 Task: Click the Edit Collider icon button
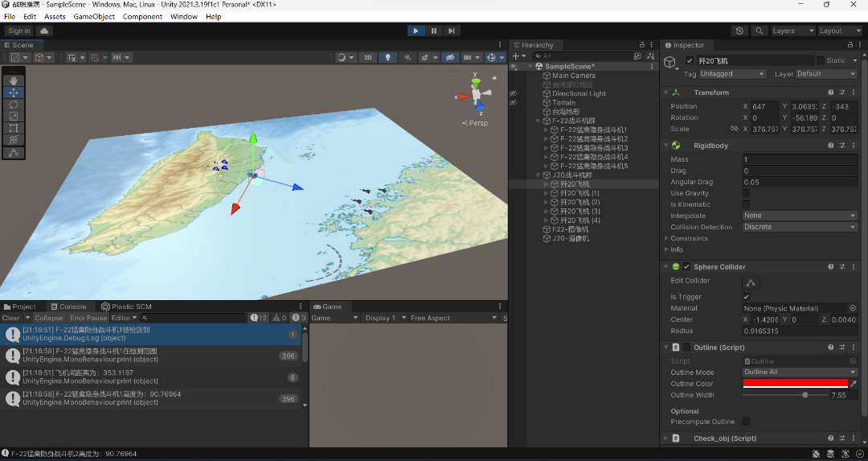(751, 282)
